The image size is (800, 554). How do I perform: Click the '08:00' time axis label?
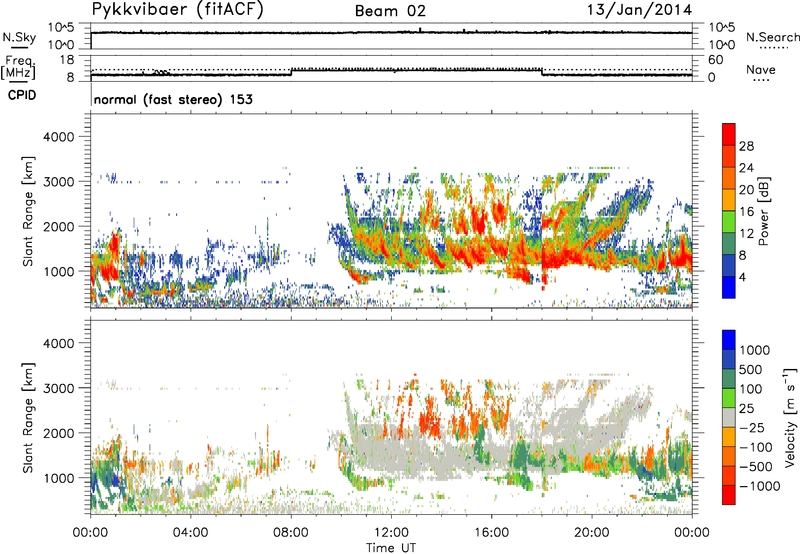pos(291,533)
